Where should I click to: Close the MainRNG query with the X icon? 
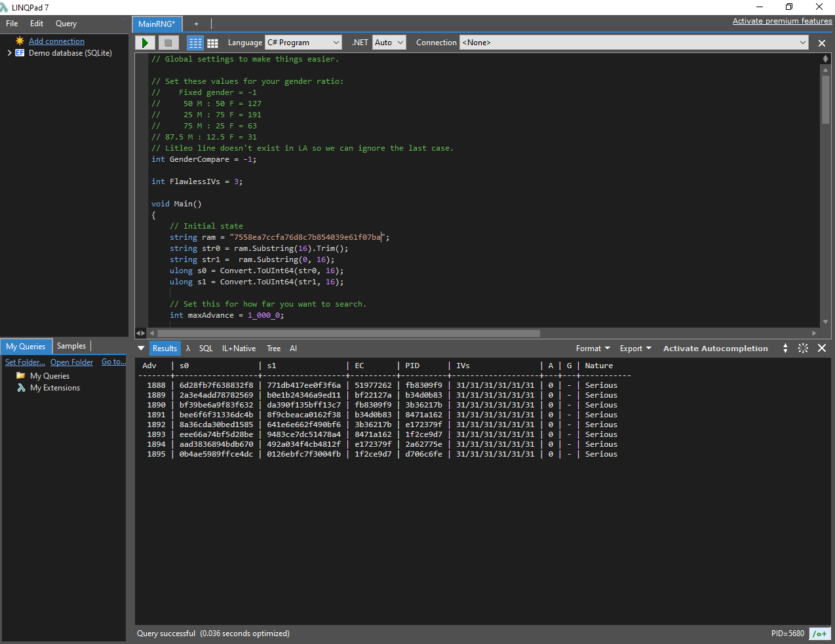(x=822, y=43)
